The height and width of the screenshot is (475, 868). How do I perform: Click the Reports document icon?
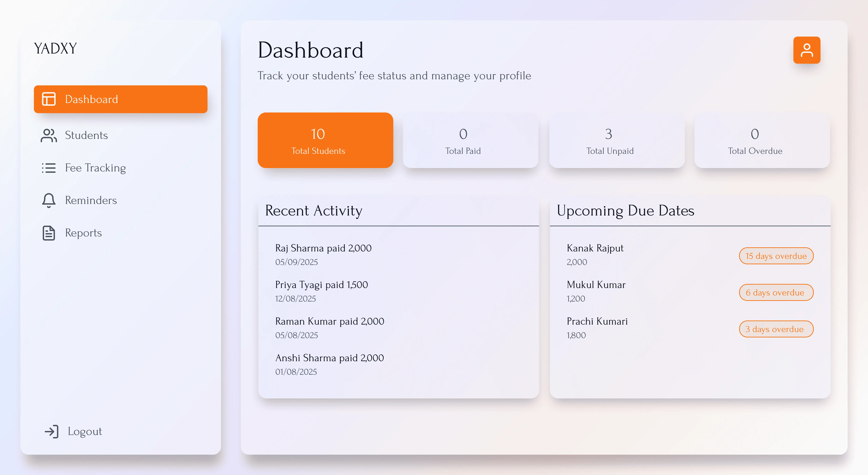[49, 233]
